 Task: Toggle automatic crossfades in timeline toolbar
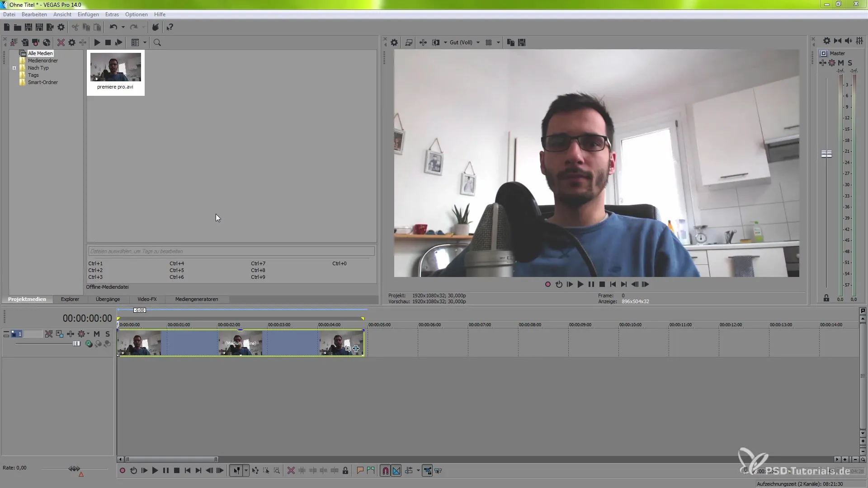pyautogui.click(x=396, y=471)
